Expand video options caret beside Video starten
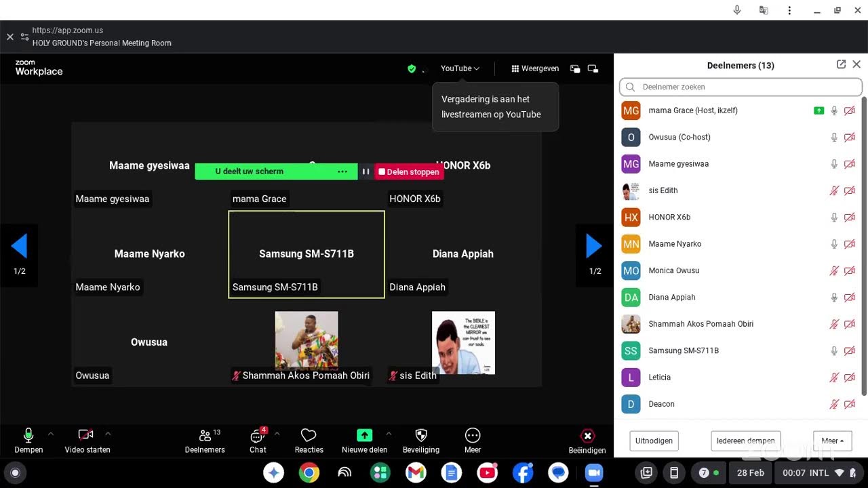The image size is (868, 488). [108, 433]
